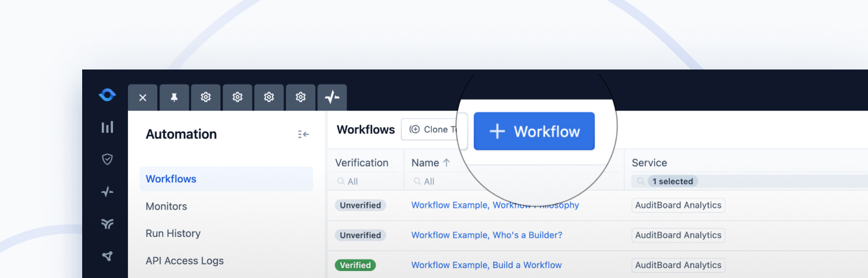Open the Workflow Example, Build a Workflow link

(x=486, y=265)
